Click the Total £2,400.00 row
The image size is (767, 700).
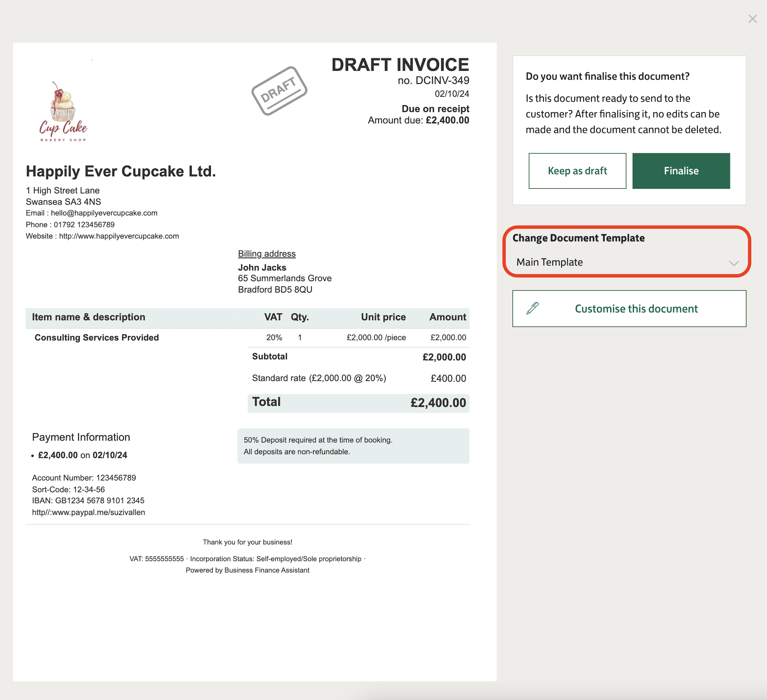click(x=358, y=403)
